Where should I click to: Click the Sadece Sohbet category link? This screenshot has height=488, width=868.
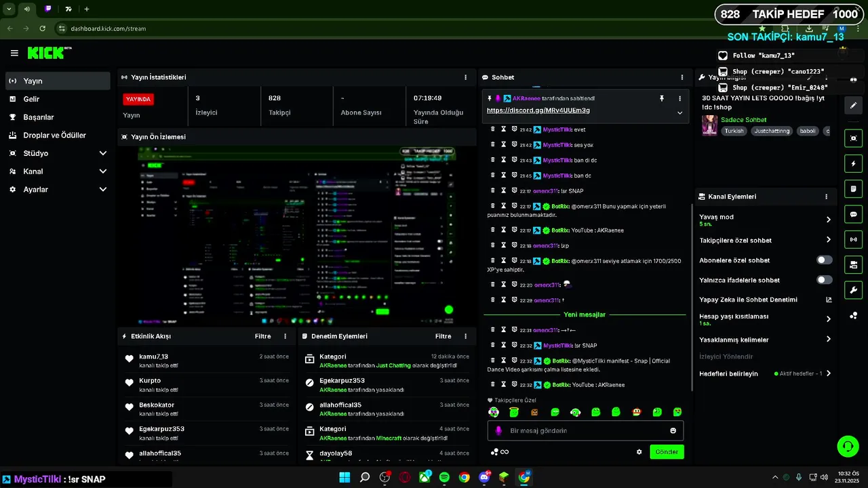click(x=744, y=120)
